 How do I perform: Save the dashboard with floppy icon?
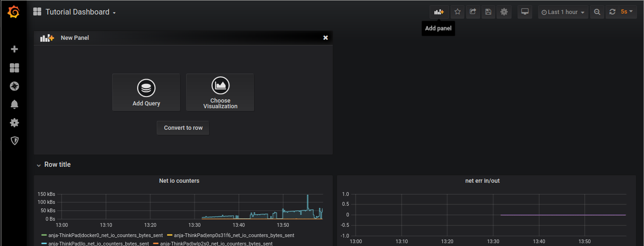pos(489,12)
